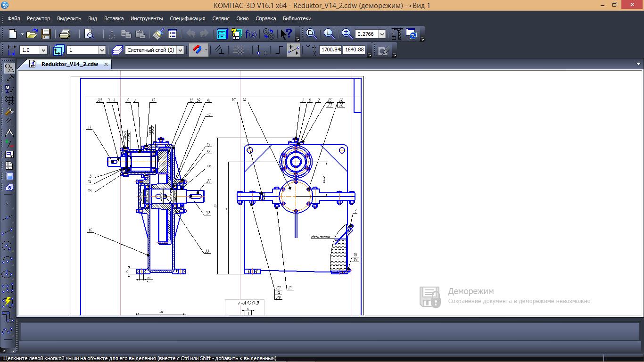Viewport: 644px width, 362px height.
Task: Open the Variables f(x) panel
Action: (252, 34)
